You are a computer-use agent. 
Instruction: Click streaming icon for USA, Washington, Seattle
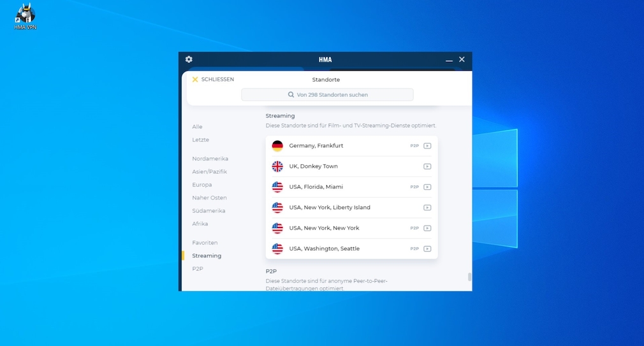[x=427, y=249]
